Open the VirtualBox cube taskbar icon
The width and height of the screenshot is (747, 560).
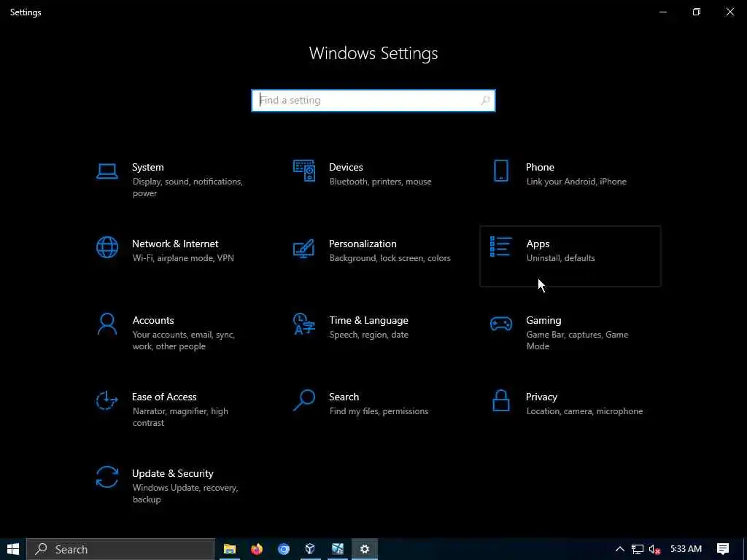310,549
